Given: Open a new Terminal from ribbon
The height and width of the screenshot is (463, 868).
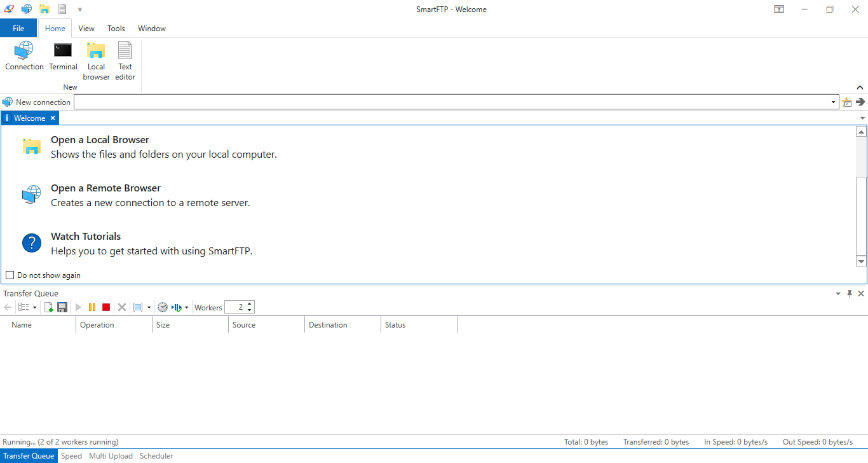Looking at the screenshot, I should [x=63, y=56].
